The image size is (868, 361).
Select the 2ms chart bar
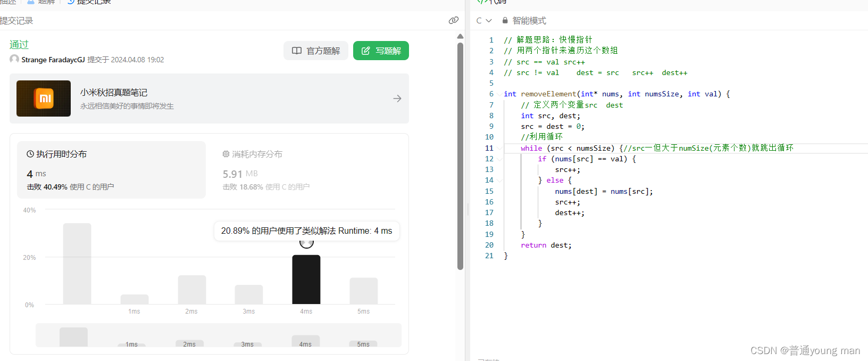[192, 290]
